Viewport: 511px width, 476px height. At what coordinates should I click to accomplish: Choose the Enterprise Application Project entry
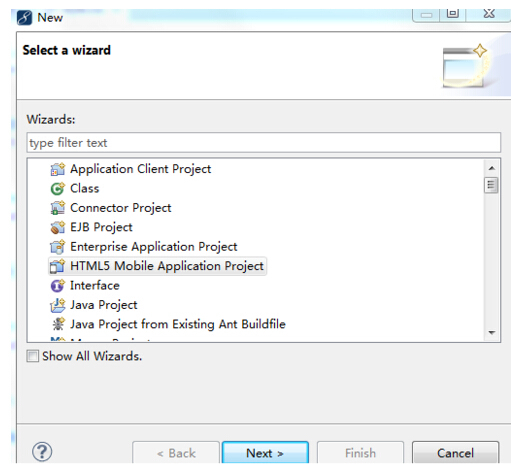[154, 247]
